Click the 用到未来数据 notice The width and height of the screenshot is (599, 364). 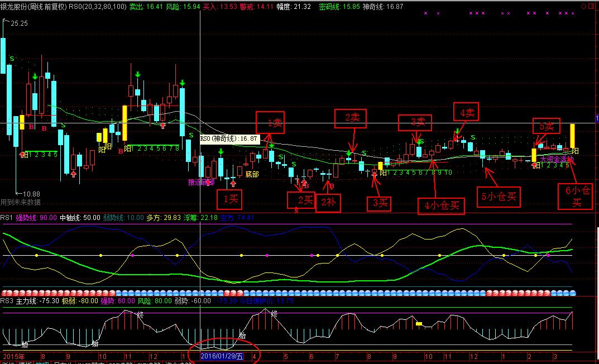coord(20,202)
